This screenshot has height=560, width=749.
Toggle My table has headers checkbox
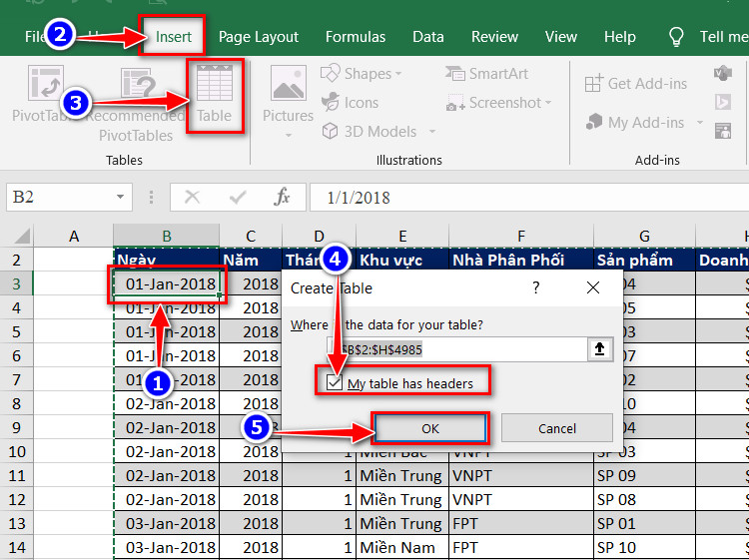pyautogui.click(x=335, y=382)
